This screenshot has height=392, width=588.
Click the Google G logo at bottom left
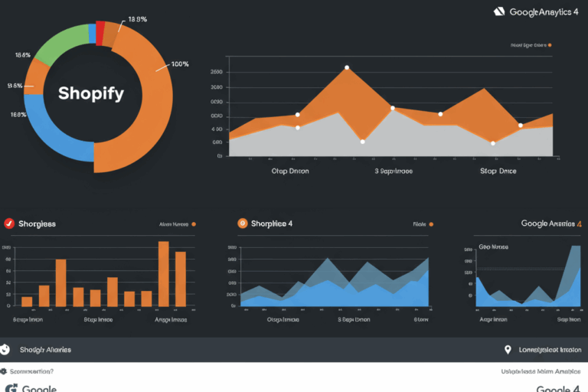11,388
